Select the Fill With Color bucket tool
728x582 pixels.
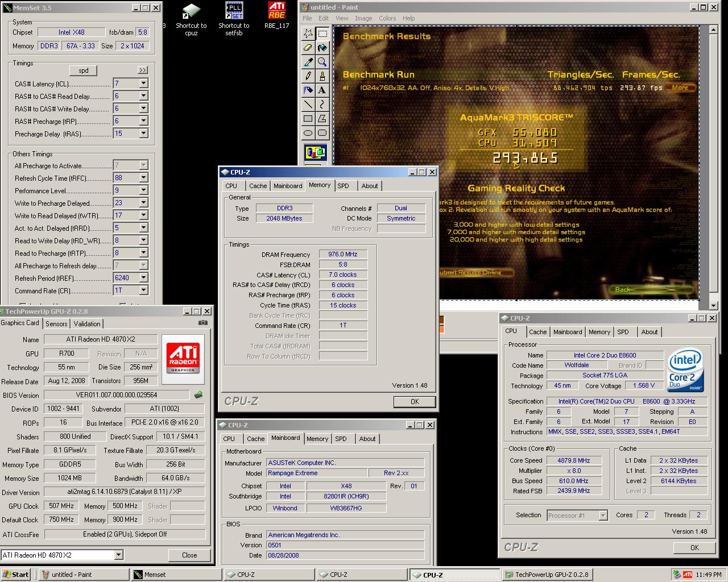tap(322, 48)
